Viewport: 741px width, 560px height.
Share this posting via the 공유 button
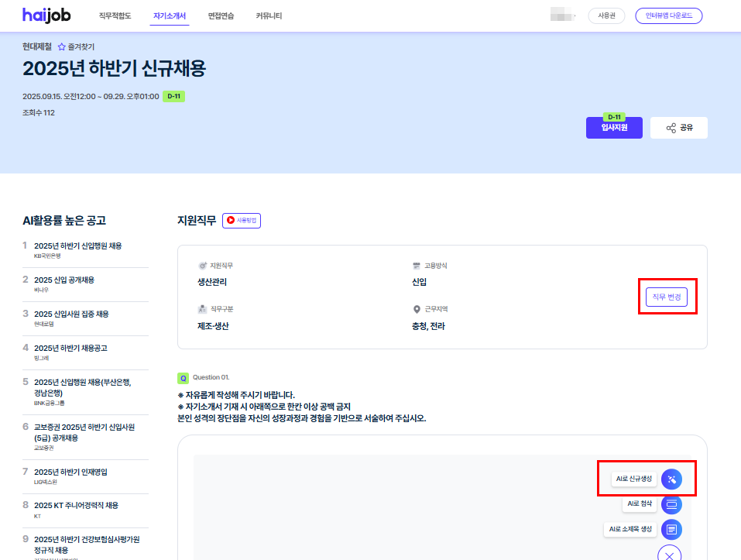click(678, 128)
